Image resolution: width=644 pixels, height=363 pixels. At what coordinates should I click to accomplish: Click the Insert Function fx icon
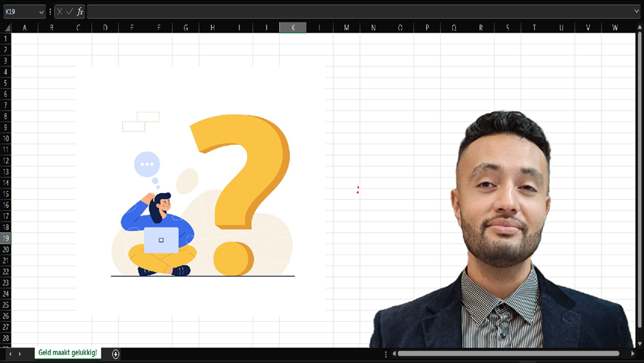tap(80, 12)
